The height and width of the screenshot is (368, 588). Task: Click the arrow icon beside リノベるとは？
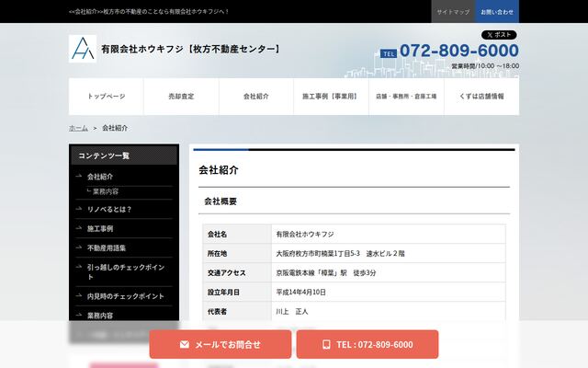coord(79,209)
